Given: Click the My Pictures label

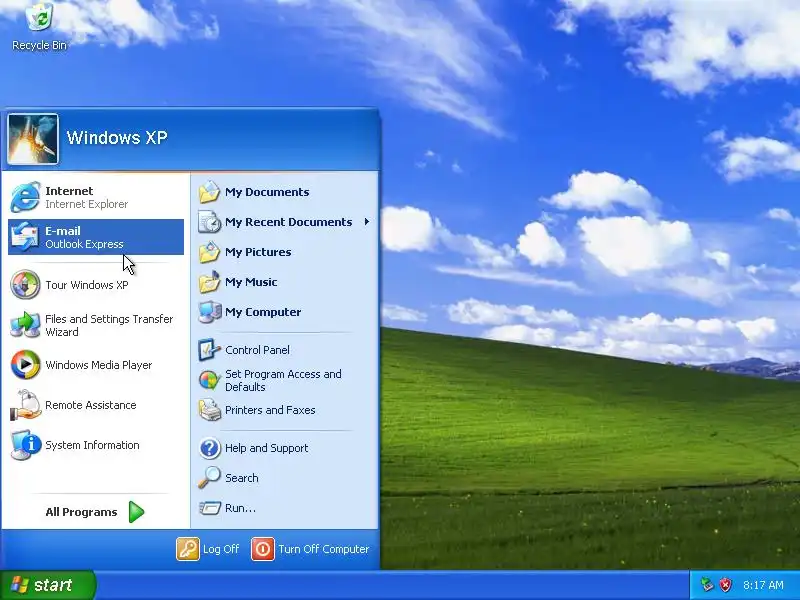Looking at the screenshot, I should click(258, 252).
